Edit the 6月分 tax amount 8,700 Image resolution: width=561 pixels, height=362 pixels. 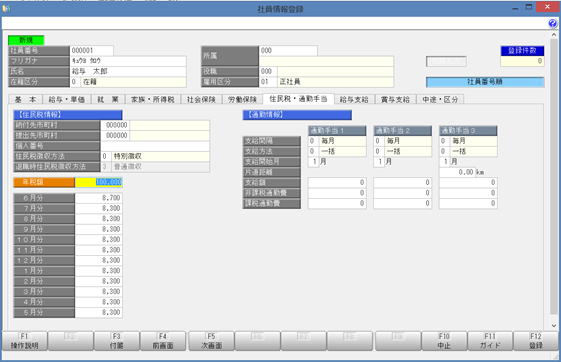pyautogui.click(x=99, y=198)
